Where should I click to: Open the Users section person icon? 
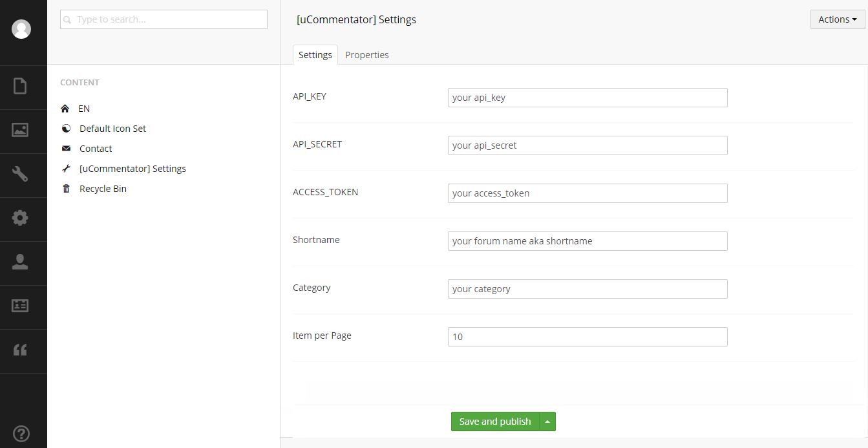20,262
